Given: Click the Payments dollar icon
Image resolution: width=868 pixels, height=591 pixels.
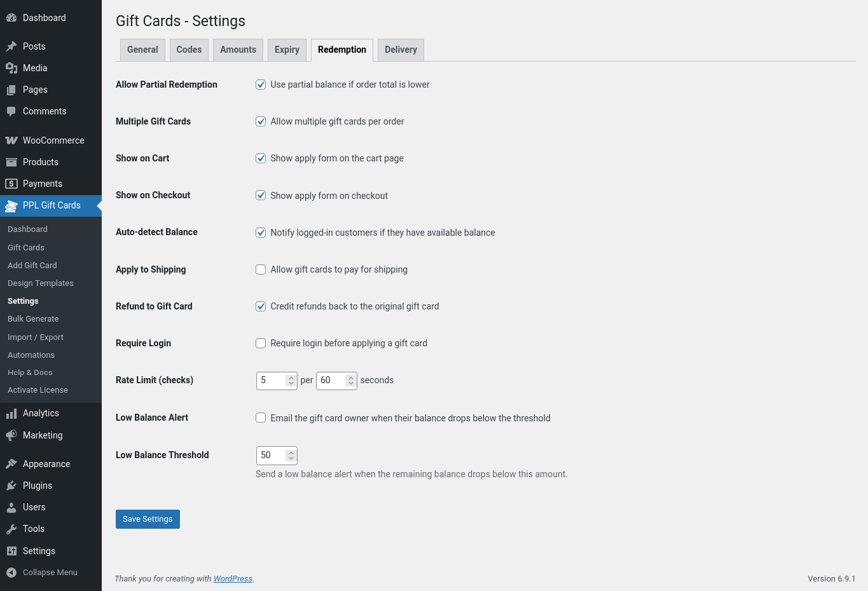Looking at the screenshot, I should pos(11,184).
